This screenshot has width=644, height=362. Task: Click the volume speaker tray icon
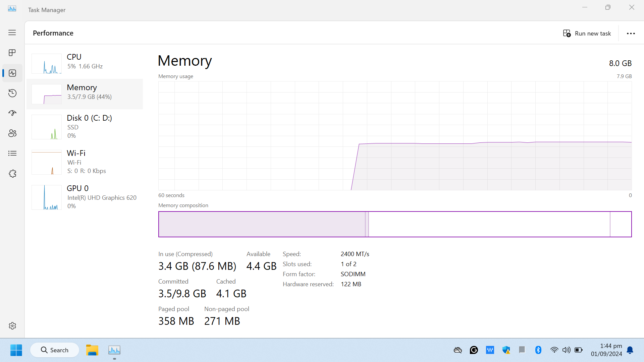pos(566,350)
